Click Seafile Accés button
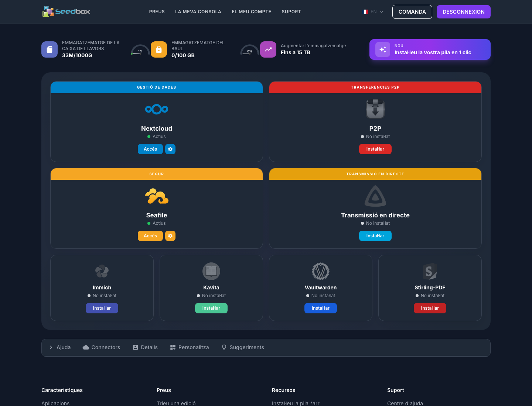532x406 pixels. click(x=150, y=236)
